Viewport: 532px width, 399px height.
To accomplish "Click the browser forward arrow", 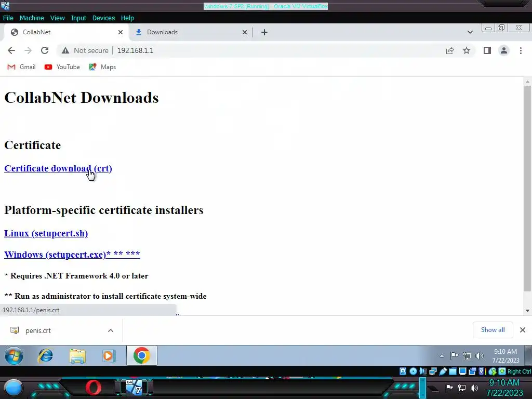I will (28, 50).
